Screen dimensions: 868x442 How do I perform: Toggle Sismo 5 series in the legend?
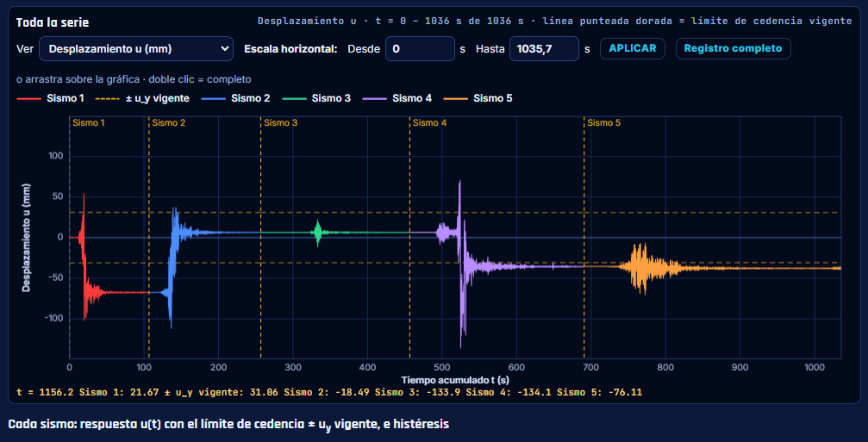pos(478,98)
